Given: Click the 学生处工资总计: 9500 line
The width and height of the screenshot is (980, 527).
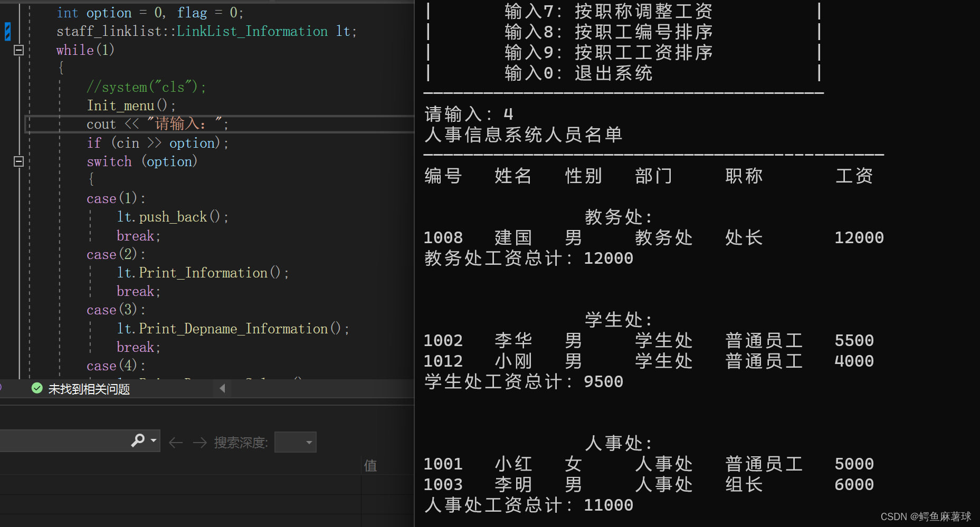Looking at the screenshot, I should 524,381.
